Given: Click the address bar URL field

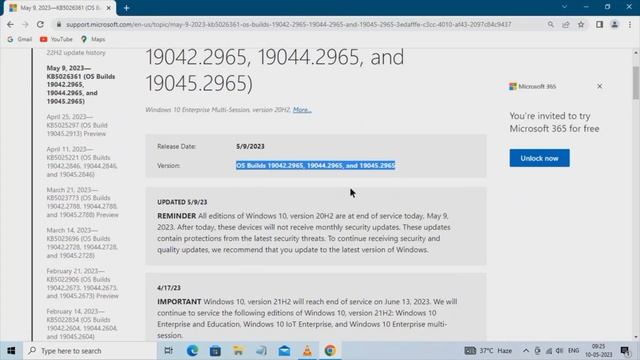Looking at the screenshot, I should click(x=289, y=24).
